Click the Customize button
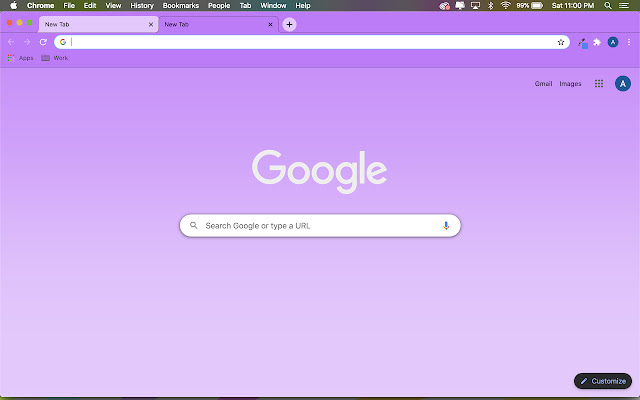The image size is (640, 400). point(603,381)
